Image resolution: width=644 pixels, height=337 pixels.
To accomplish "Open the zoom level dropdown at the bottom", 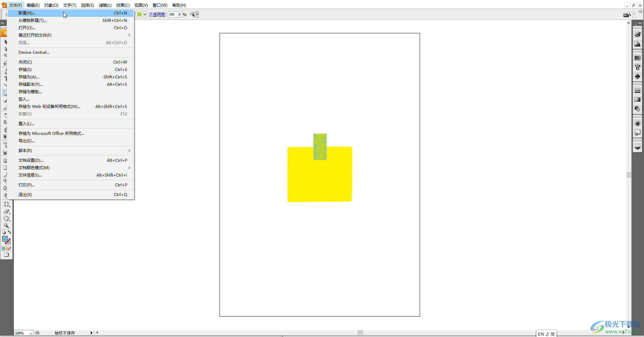I will tap(31, 333).
